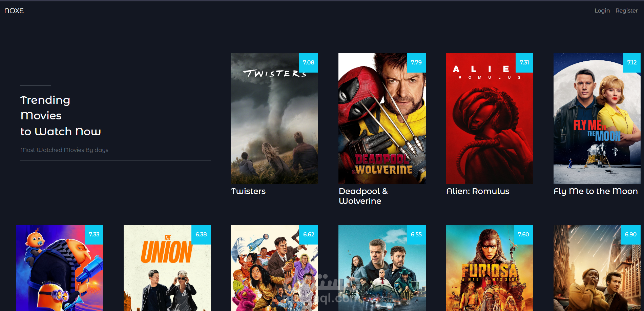Open the Register page

pos(626,11)
